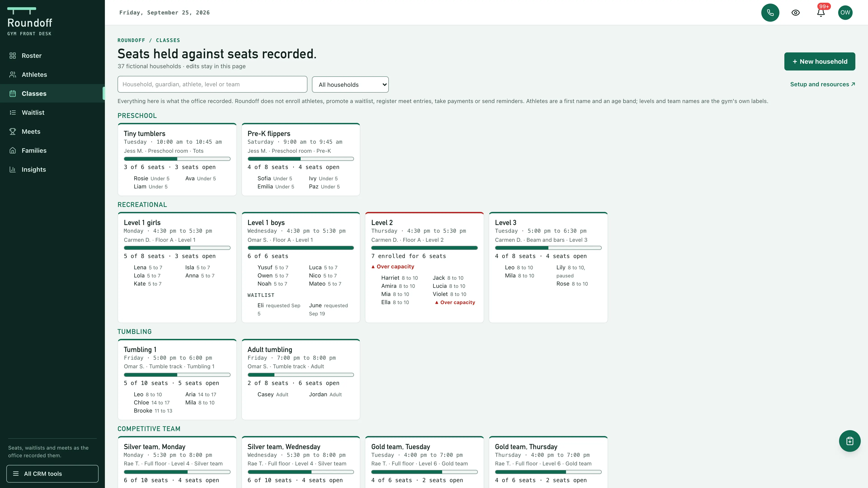Screen dimensions: 868x488
Task: Click the Level 1 girls class title
Action: (x=142, y=223)
